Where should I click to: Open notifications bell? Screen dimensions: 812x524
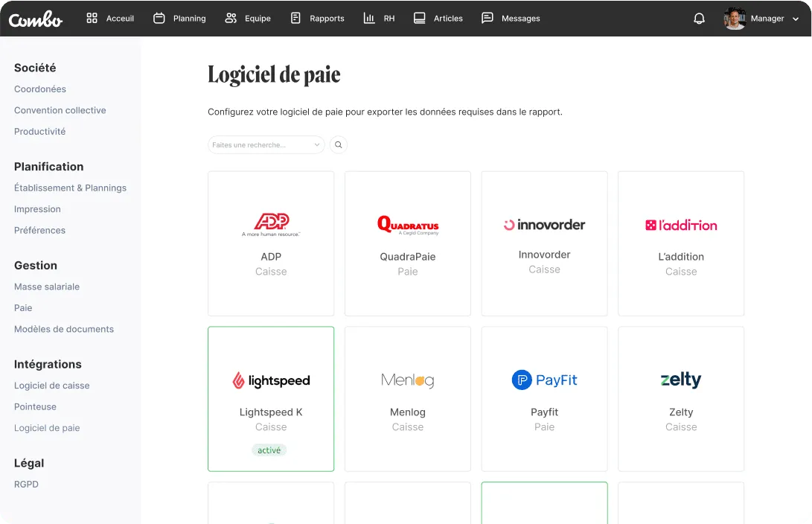pyautogui.click(x=699, y=19)
